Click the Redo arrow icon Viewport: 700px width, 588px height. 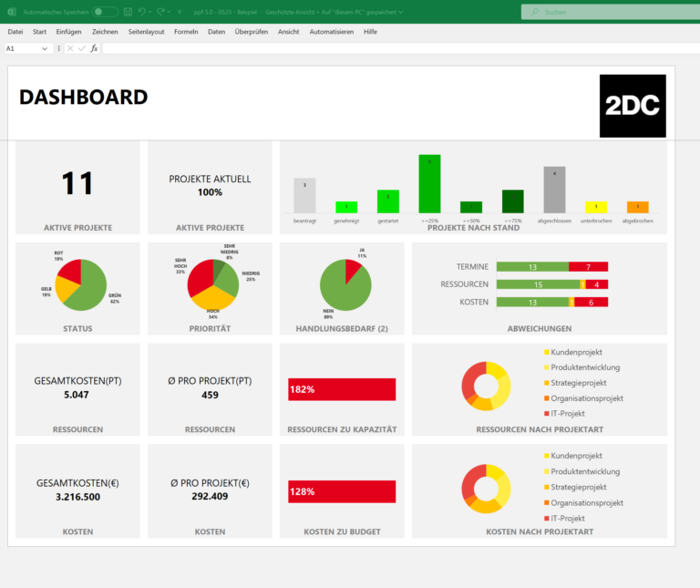160,12
